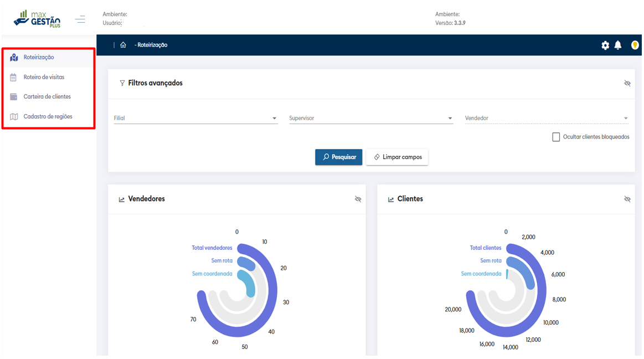Viewport: 644px width, 359px height.
Task: Select Roteirização in the sidebar menu
Action: coord(39,58)
